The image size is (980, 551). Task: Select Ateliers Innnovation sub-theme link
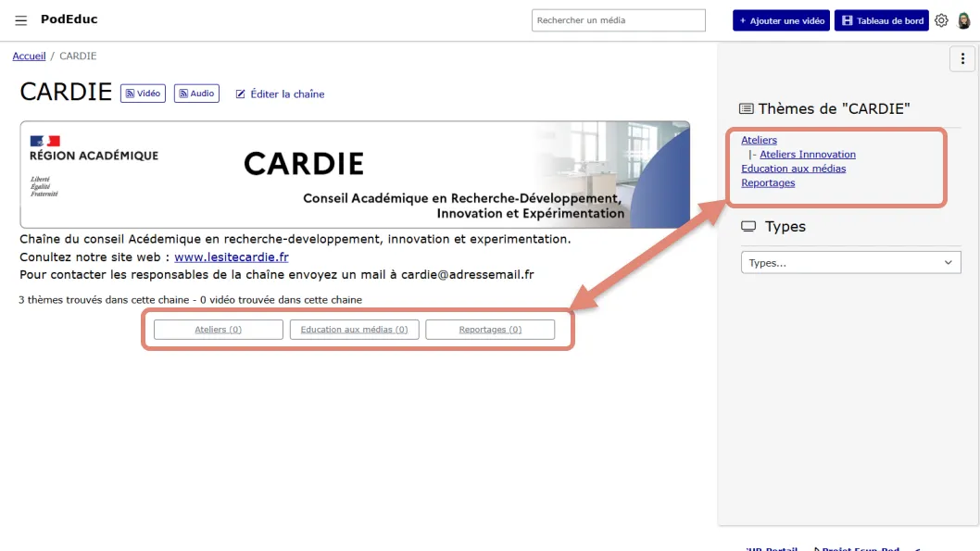tap(808, 155)
